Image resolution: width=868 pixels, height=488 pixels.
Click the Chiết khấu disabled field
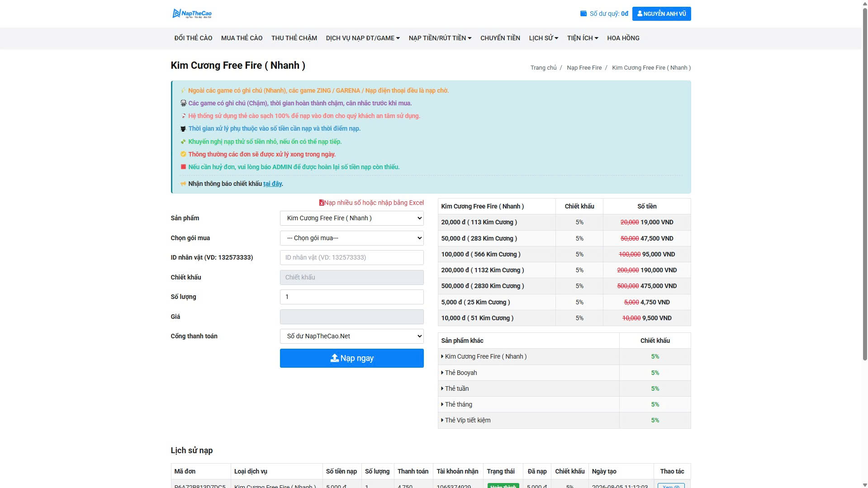tap(351, 277)
